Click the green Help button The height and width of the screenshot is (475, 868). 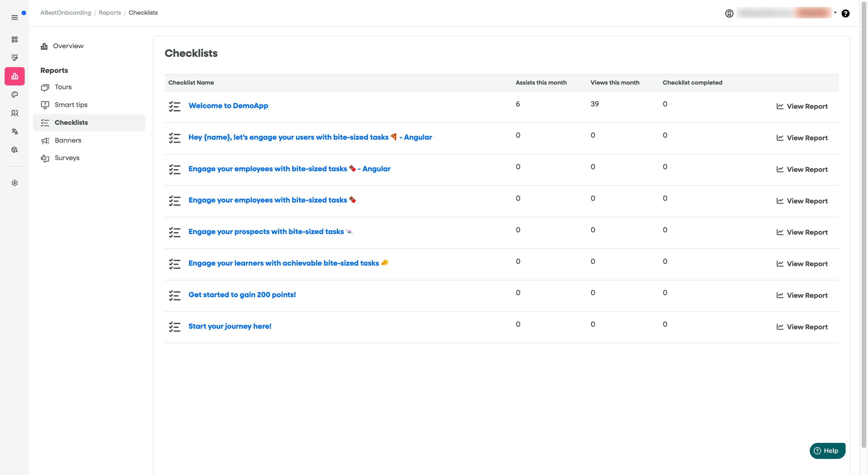tap(827, 450)
